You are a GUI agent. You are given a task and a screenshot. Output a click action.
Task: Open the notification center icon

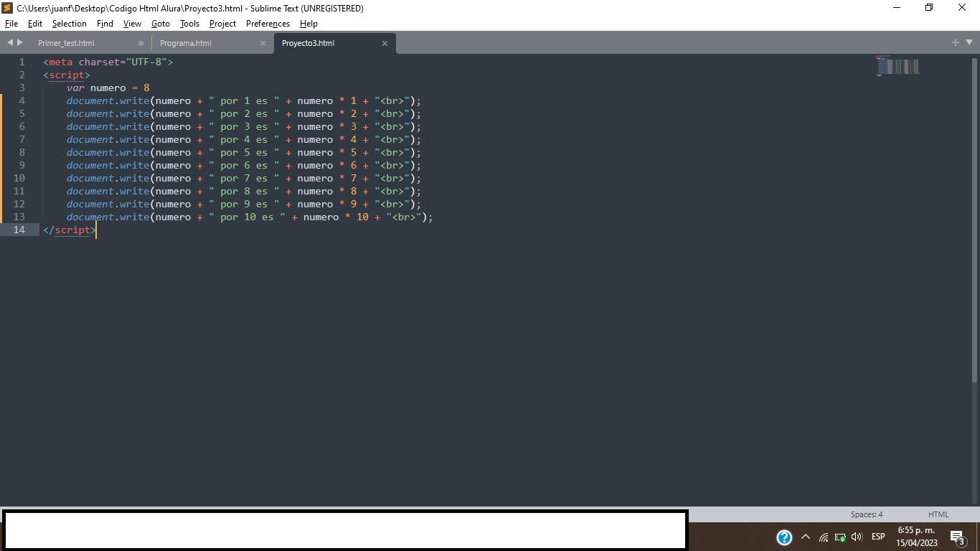[957, 537]
